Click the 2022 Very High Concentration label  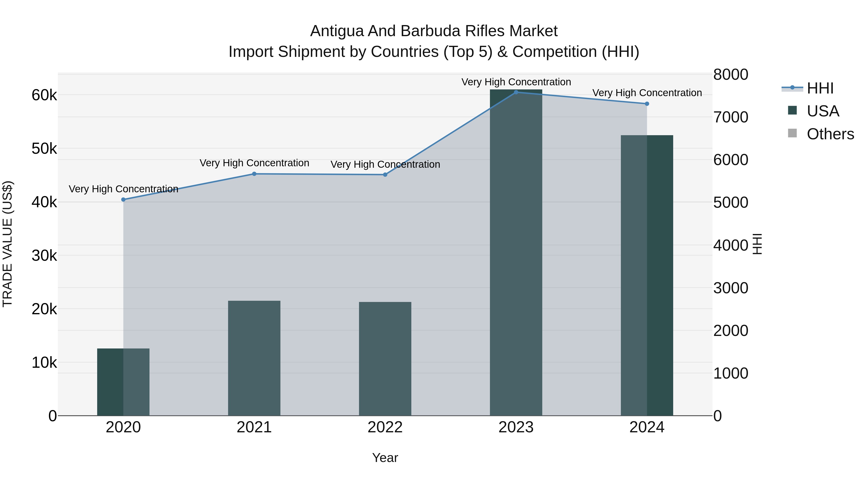(386, 164)
